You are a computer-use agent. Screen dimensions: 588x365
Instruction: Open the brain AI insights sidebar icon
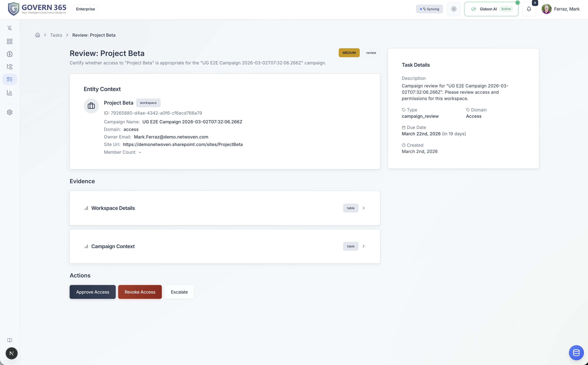(x=10, y=54)
